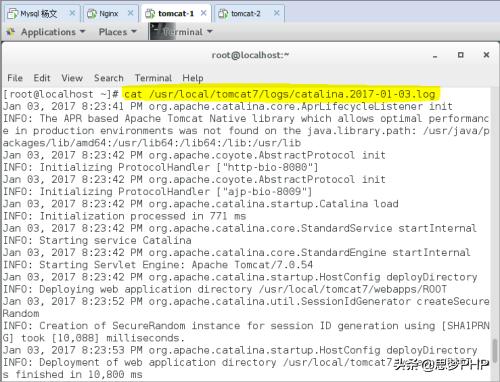Open the Help menu

[193, 78]
